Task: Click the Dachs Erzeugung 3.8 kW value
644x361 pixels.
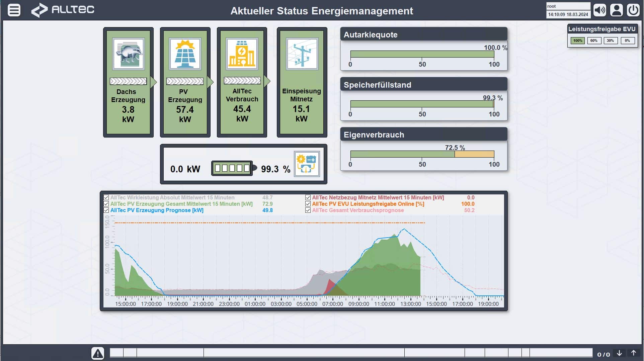Action: (x=128, y=114)
